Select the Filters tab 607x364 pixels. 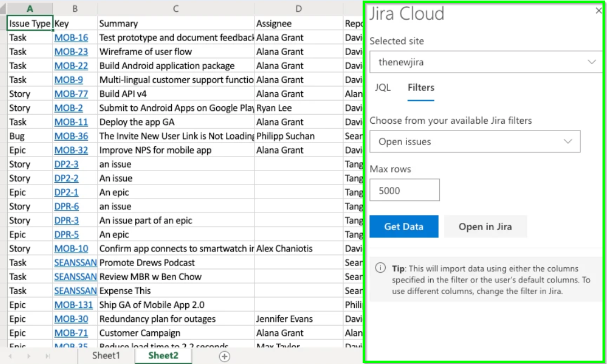421,87
